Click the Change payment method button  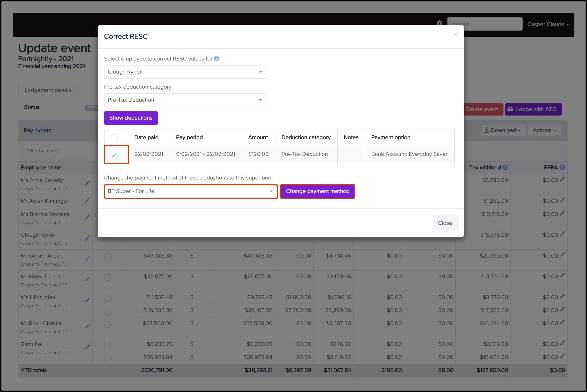click(x=317, y=191)
